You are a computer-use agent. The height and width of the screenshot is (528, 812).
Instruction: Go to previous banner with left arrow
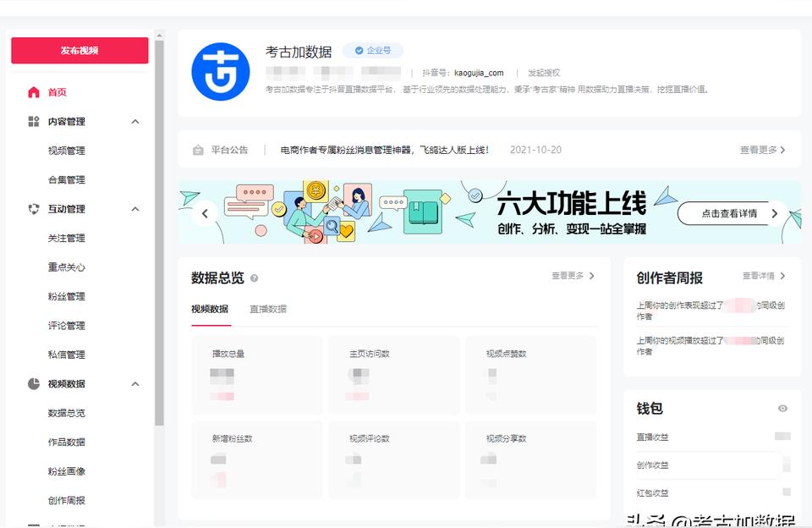(x=205, y=214)
